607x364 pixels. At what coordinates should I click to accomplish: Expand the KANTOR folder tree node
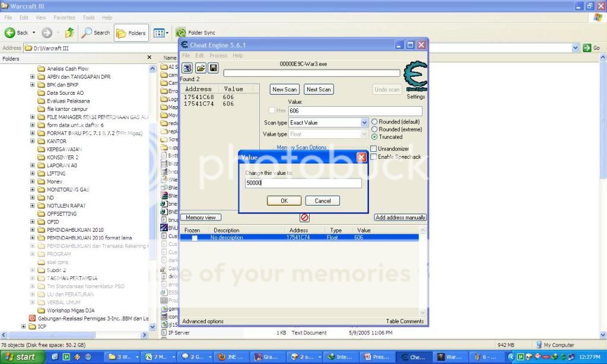[x=33, y=142]
